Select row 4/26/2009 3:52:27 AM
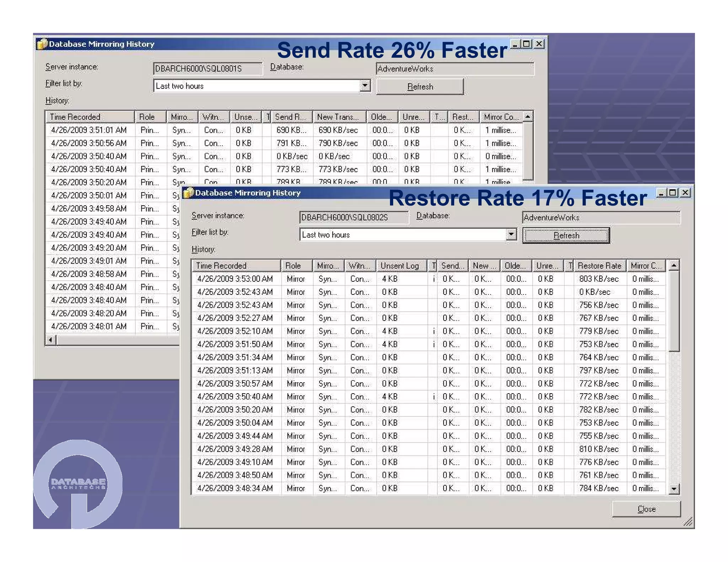Screen dimensions: 728x562 click(x=428, y=318)
